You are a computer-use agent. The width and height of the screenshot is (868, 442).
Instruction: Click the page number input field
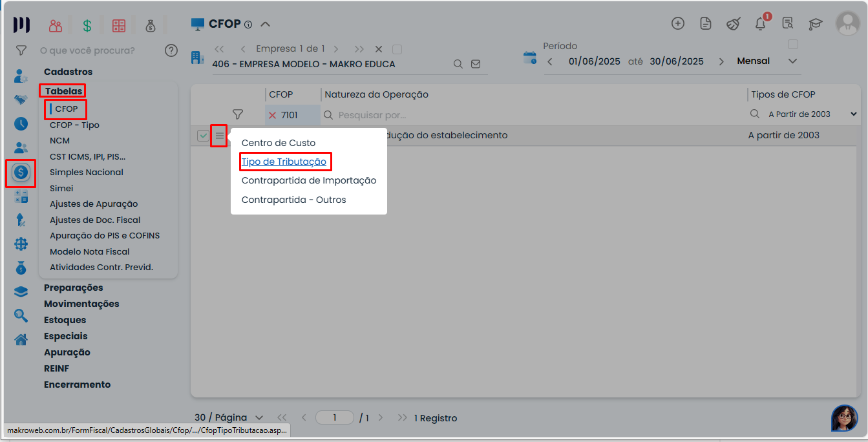(x=335, y=418)
